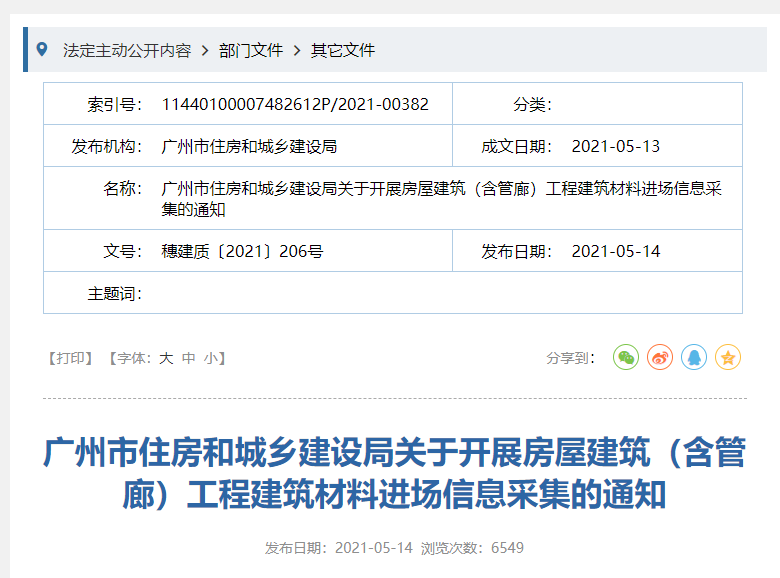The width and height of the screenshot is (780, 578).
Task: Click the 发布日期 table value 2021-05-14
Action: coord(616,251)
